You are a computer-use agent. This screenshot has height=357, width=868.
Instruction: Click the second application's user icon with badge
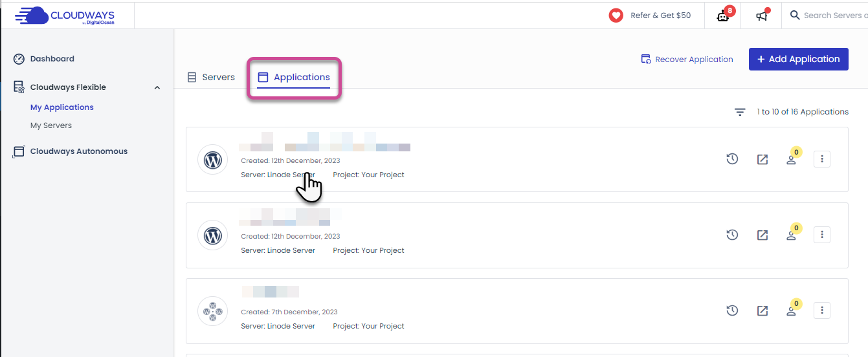click(792, 233)
